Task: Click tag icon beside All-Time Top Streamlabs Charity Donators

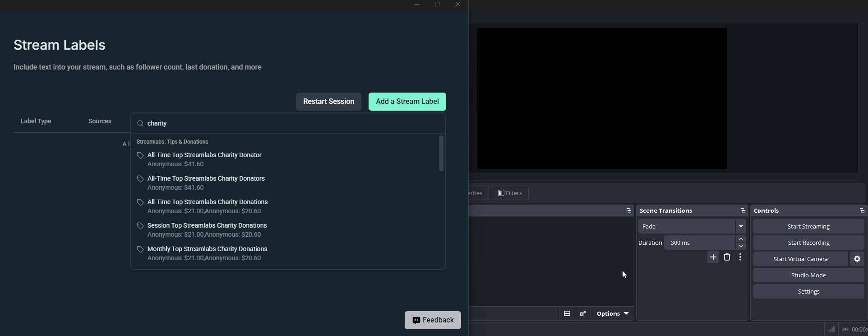Action: (140, 179)
